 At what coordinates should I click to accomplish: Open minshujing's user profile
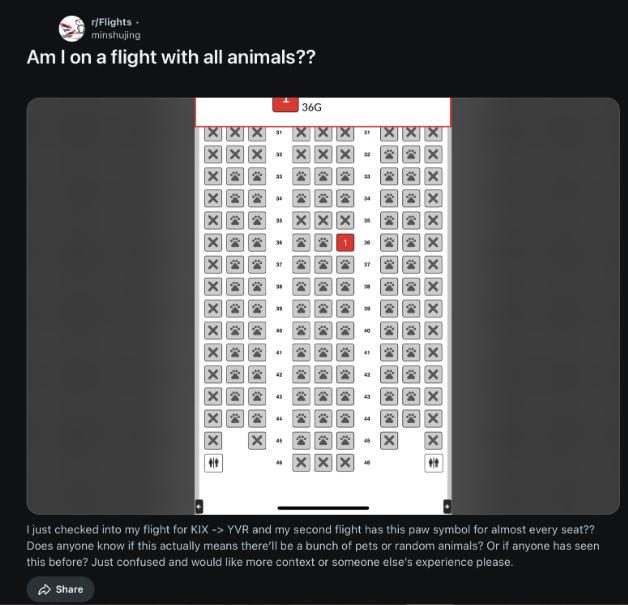[116, 35]
